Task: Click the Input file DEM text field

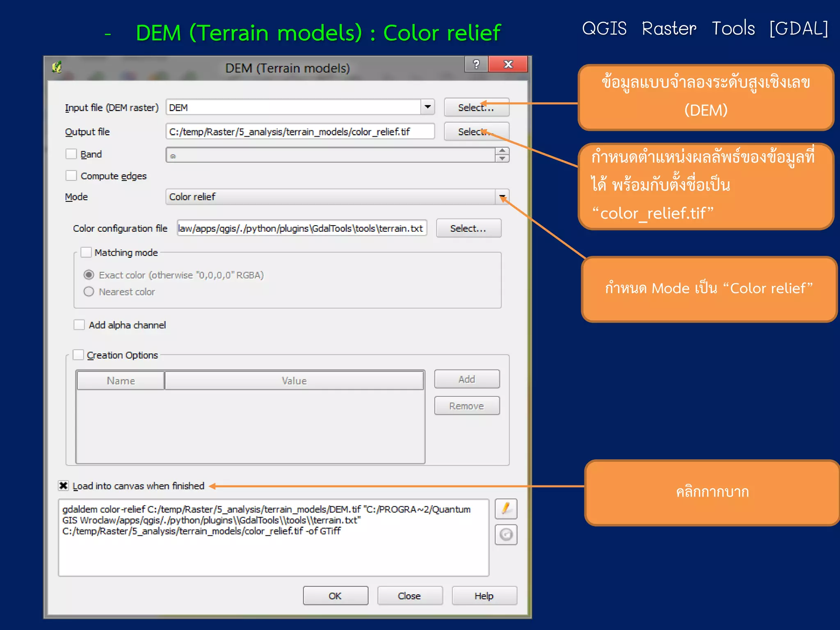Action: click(x=294, y=107)
